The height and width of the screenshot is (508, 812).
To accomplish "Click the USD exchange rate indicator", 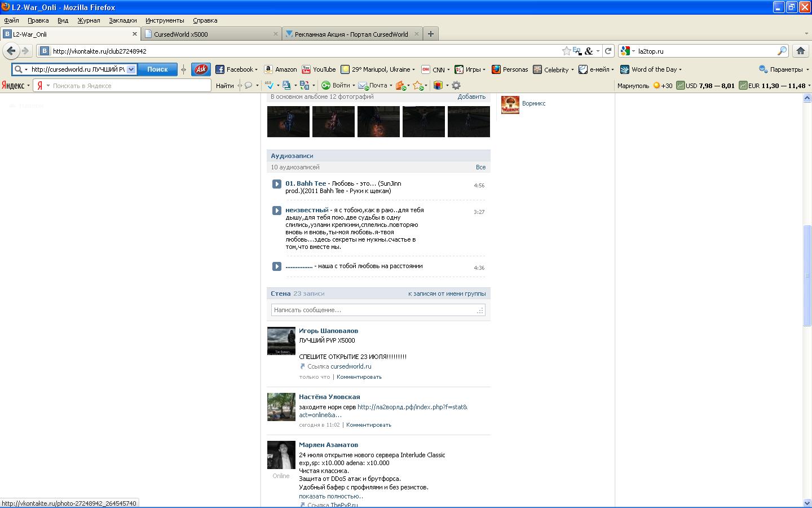I will (x=705, y=86).
